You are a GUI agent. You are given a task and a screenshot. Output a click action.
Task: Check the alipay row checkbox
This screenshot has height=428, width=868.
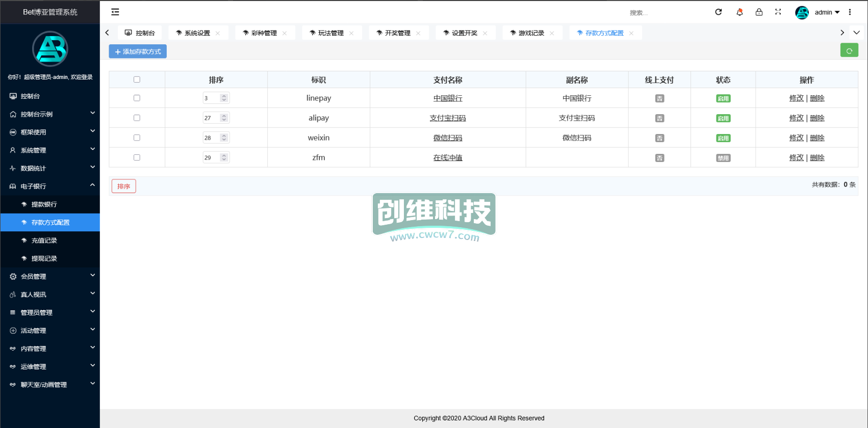point(137,118)
